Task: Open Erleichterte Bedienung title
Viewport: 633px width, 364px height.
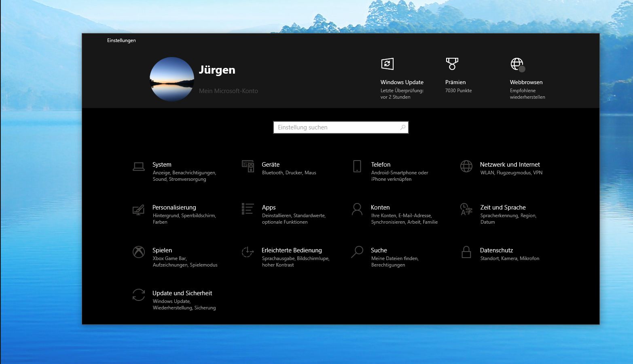Action: [292, 250]
